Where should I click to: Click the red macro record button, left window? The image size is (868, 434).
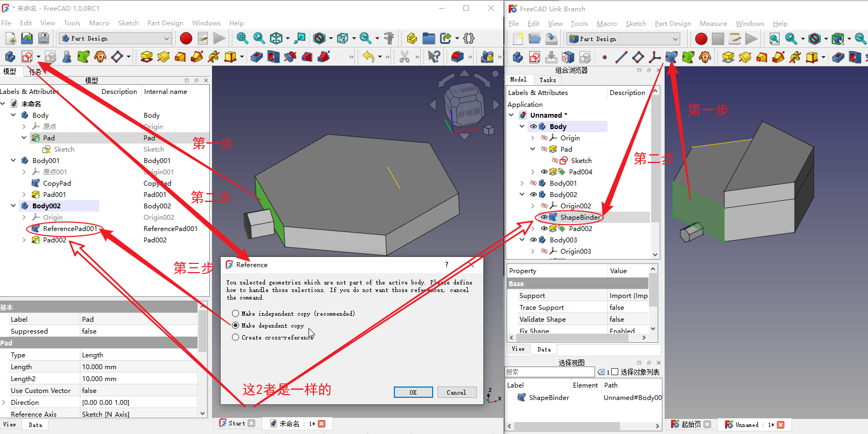(186, 38)
